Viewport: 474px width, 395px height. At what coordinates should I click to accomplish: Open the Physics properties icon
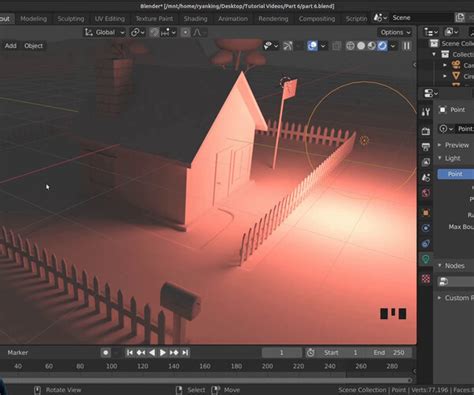coord(426,228)
